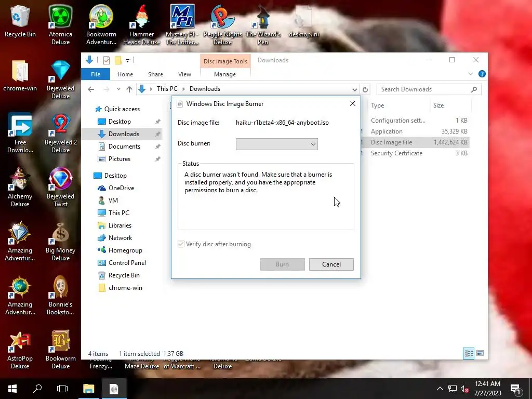Screen dimensions: 532x399
Task: Open the Manage ribbon tab
Action: point(225,74)
